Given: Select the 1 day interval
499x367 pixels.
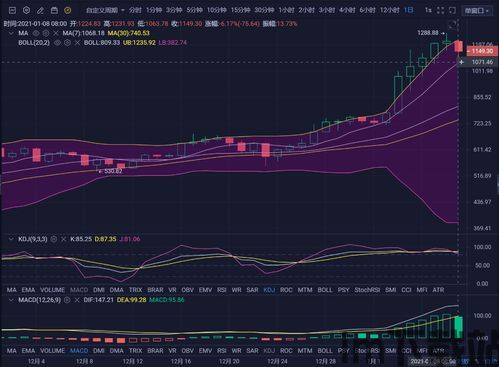Looking at the screenshot, I should [x=408, y=11].
